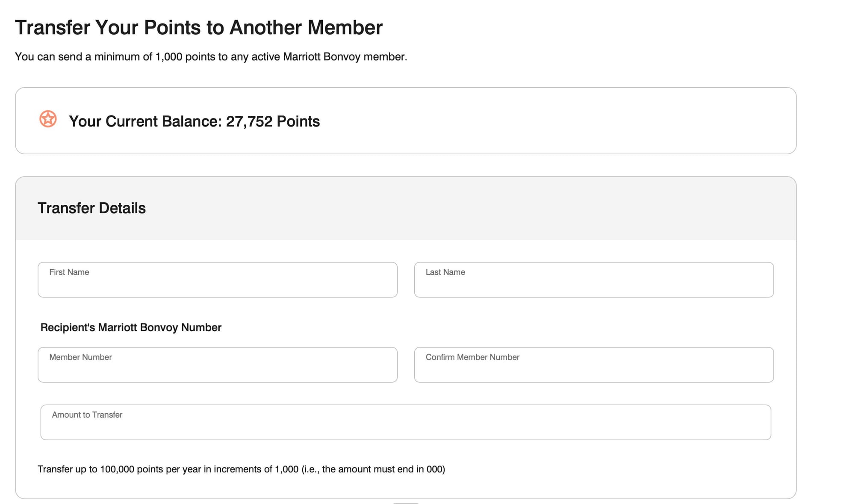Click the First Name placeholder label
This screenshot has height=504, width=855.
(x=69, y=272)
